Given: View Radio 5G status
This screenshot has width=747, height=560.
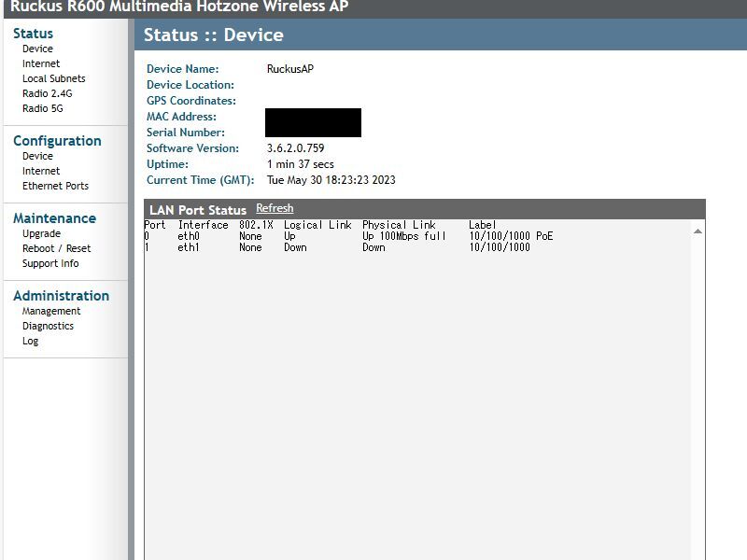Looking at the screenshot, I should pyautogui.click(x=42, y=108).
